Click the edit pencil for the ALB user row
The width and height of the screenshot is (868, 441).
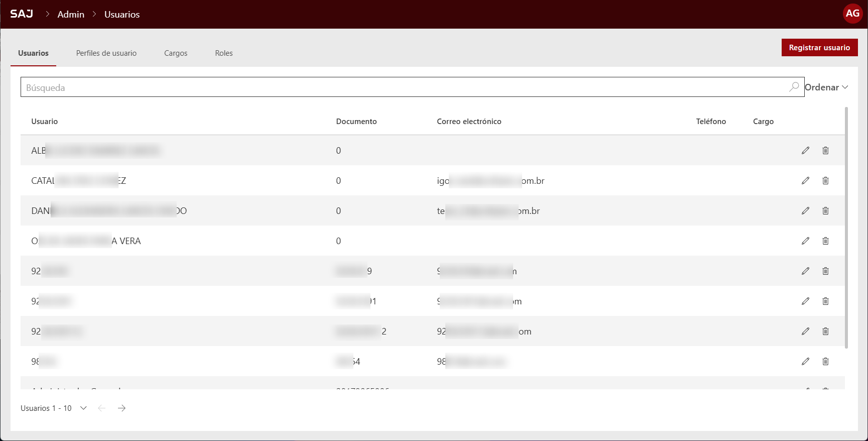[x=805, y=150]
